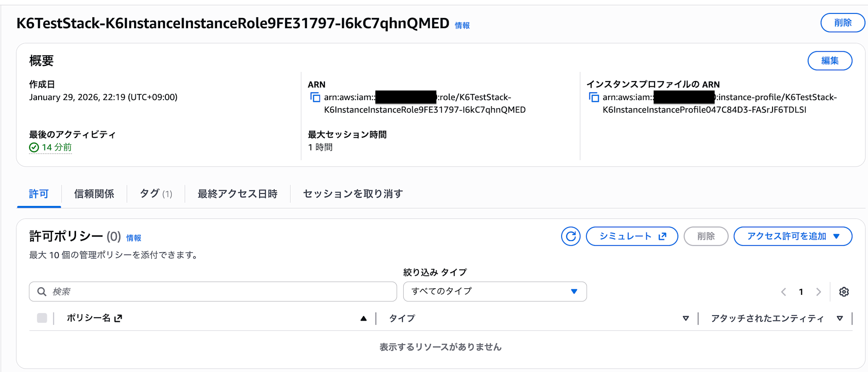Viewport: 868px width, 372px height.
Task: Sort ascending by policy name arrow
Action: pos(364,319)
